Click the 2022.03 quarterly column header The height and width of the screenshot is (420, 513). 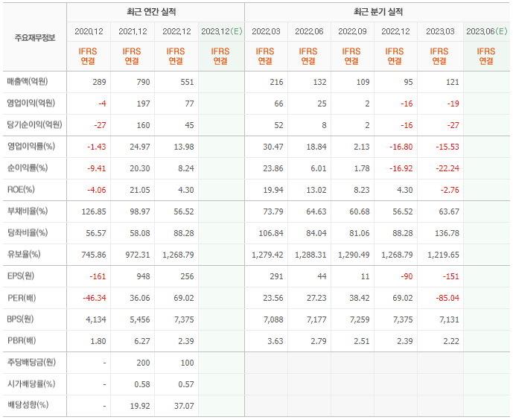coord(266,31)
